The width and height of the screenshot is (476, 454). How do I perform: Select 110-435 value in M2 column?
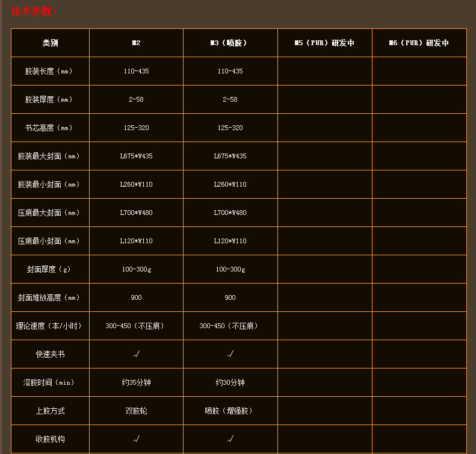137,71
